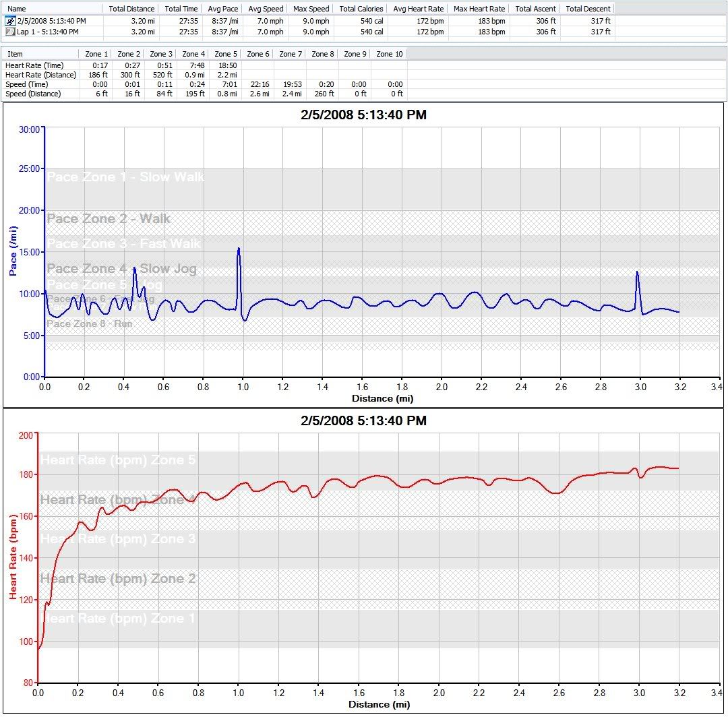
Task: Sort by the Name column header
Action: coord(17,9)
